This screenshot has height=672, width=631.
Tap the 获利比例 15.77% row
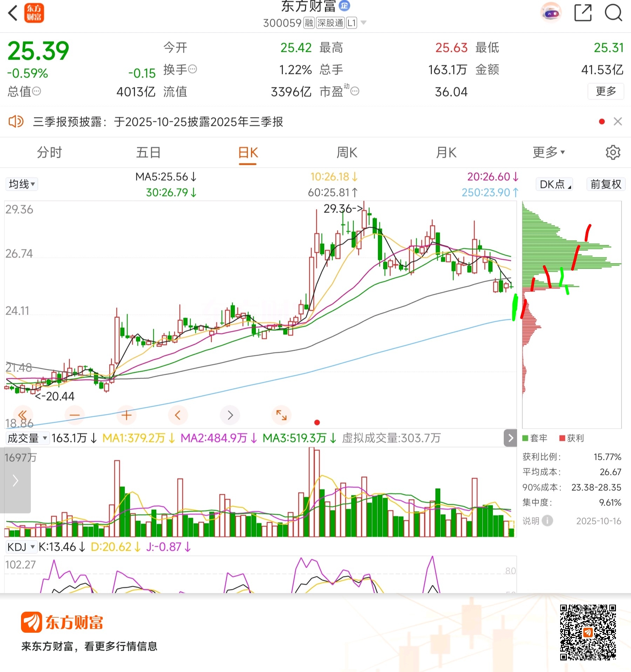[x=571, y=457]
